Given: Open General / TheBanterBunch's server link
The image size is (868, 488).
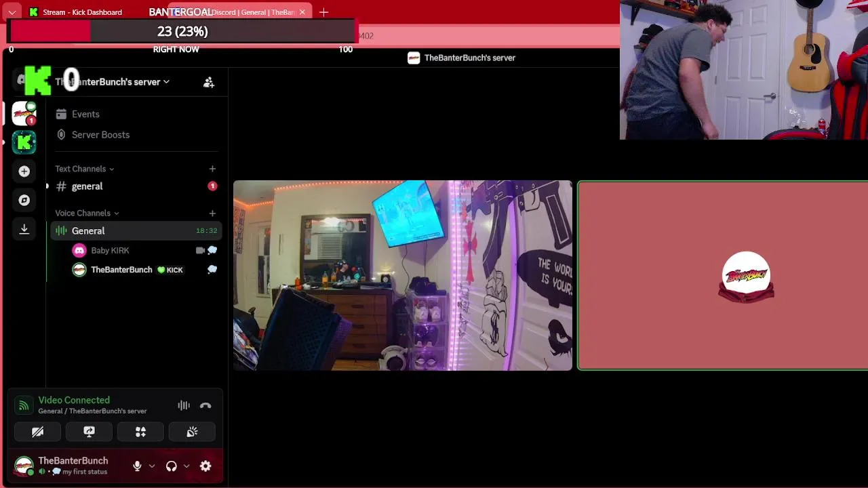Looking at the screenshot, I should pos(92,411).
